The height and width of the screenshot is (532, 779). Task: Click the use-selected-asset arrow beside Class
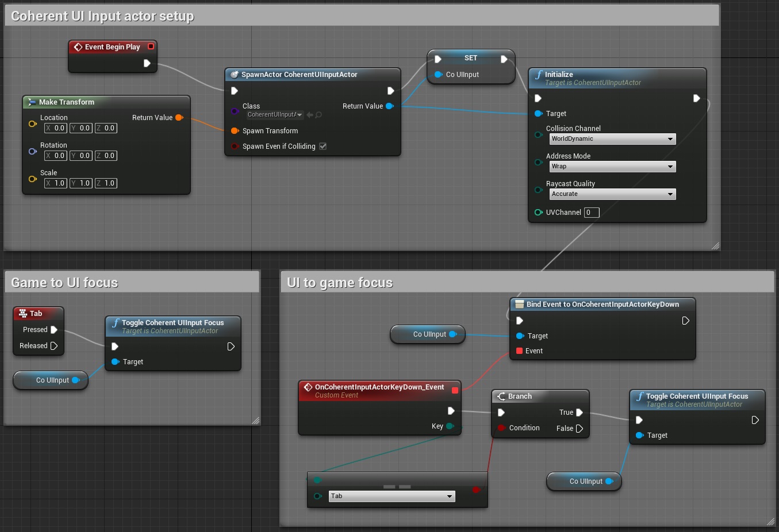310,115
